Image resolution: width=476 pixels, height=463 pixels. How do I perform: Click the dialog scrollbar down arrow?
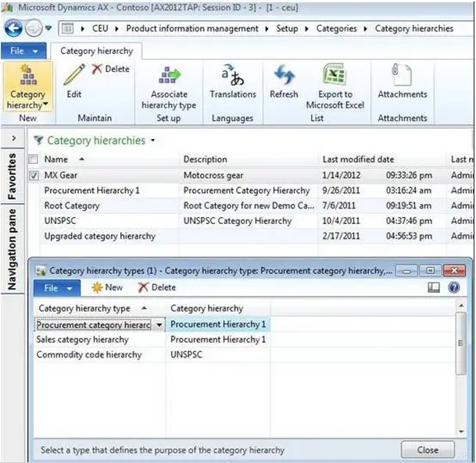tap(461, 431)
